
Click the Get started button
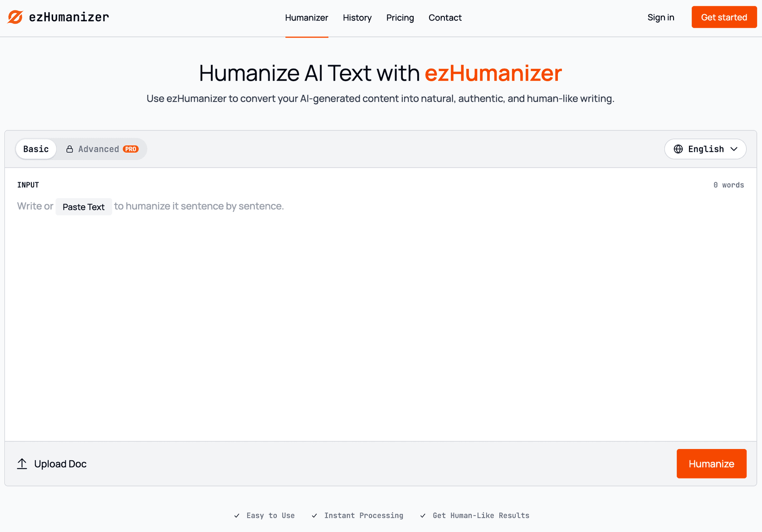click(x=724, y=17)
